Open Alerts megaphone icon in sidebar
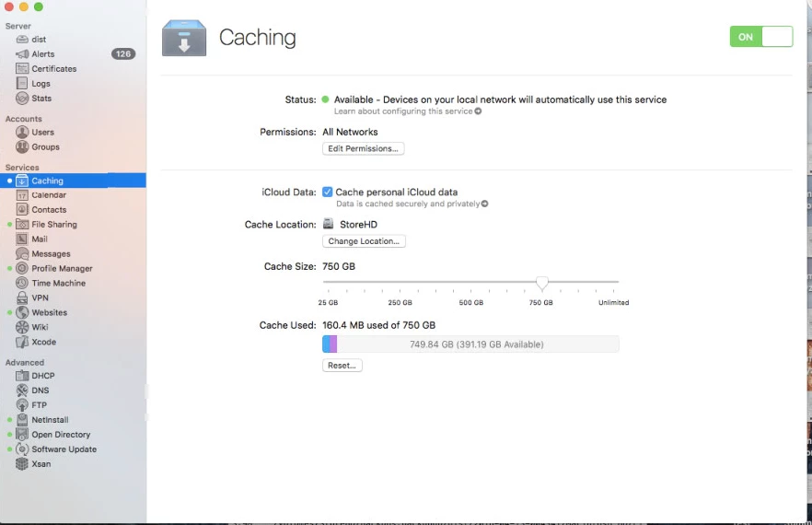 tap(22, 54)
